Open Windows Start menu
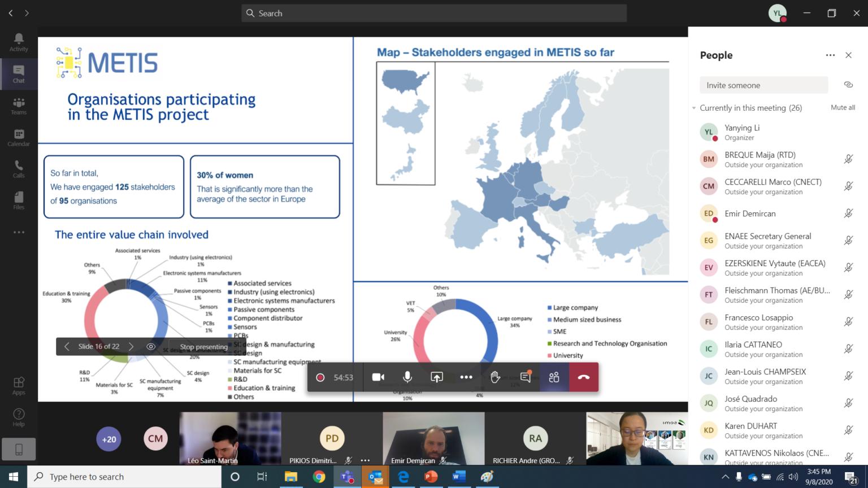Viewport: 868px width, 488px height. [x=14, y=477]
